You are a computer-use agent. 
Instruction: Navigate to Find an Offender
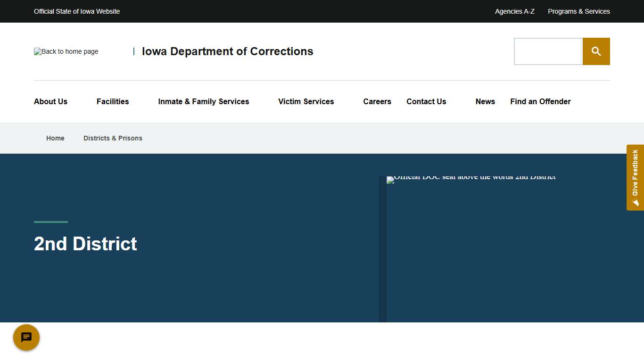540,101
